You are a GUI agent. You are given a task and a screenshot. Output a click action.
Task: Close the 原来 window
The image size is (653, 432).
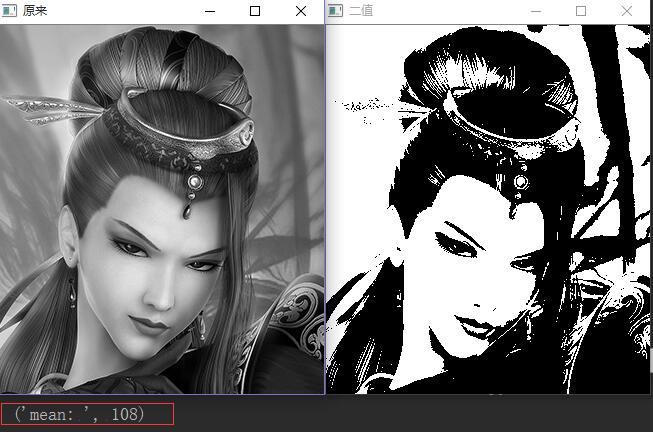[x=301, y=11]
